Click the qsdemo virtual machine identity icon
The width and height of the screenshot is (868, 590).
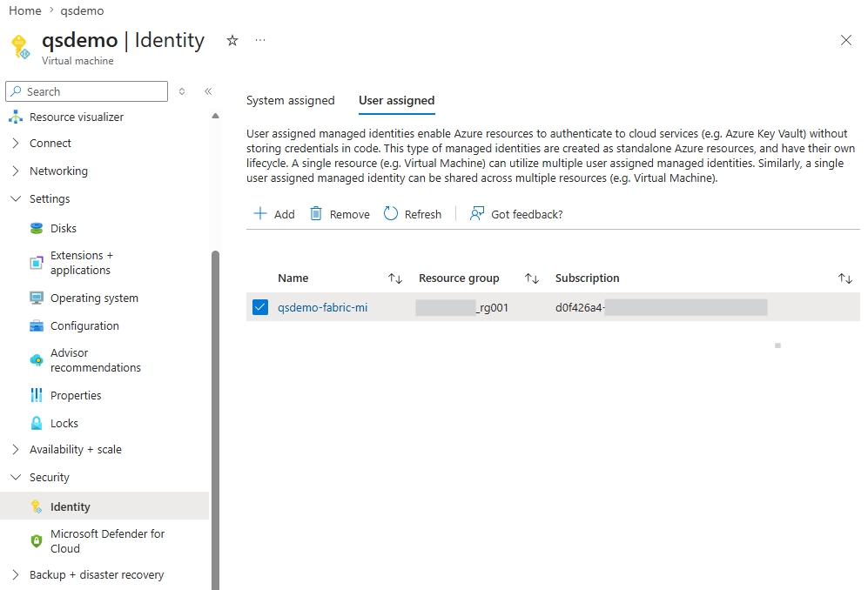(x=21, y=46)
